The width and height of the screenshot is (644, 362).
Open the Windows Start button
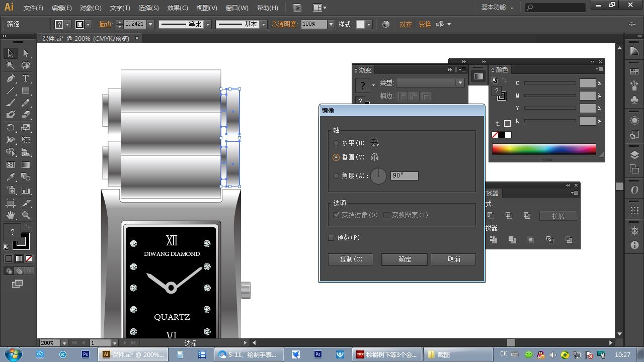[x=12, y=354]
